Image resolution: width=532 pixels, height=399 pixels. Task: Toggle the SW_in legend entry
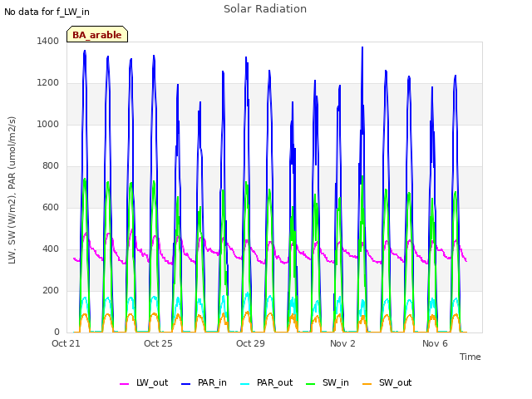pyautogui.click(x=327, y=382)
